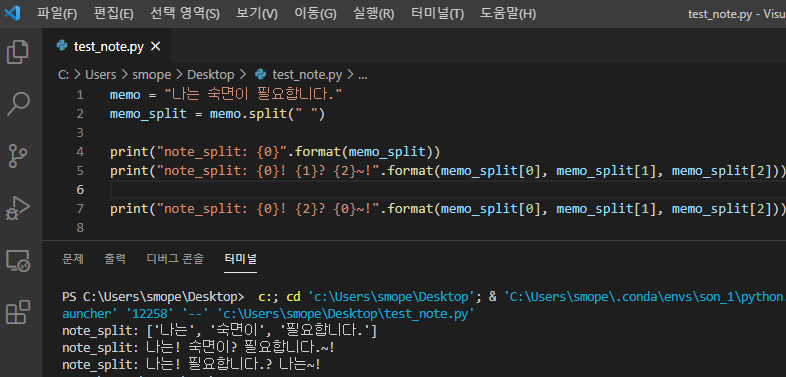Open the 터미널(T) menu

coord(437,14)
